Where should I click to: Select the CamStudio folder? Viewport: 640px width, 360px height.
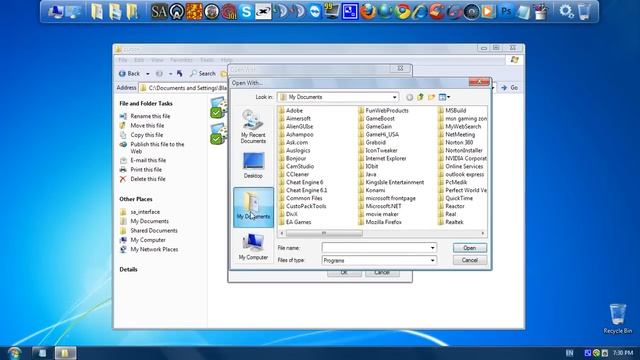296,166
